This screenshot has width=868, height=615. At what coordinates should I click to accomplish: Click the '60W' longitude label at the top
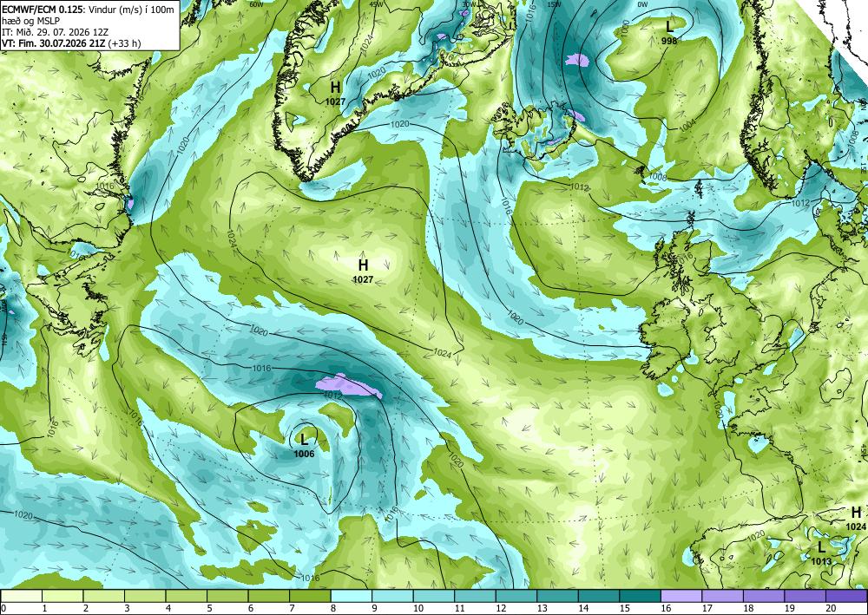click(x=256, y=3)
